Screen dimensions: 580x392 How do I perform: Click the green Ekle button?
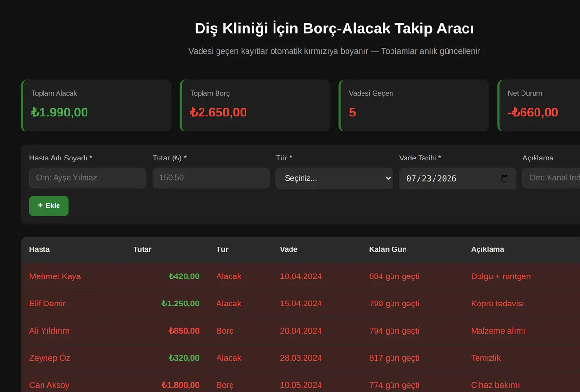(49, 206)
